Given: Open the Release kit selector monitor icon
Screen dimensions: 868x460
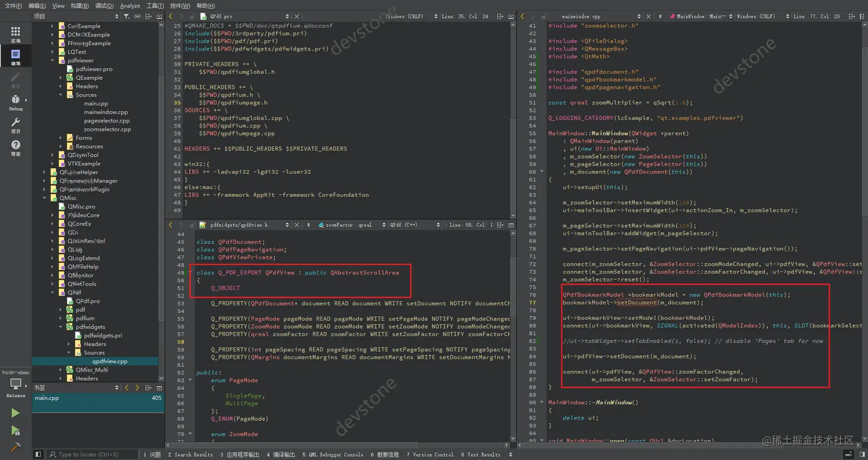Looking at the screenshot, I should (x=15, y=385).
